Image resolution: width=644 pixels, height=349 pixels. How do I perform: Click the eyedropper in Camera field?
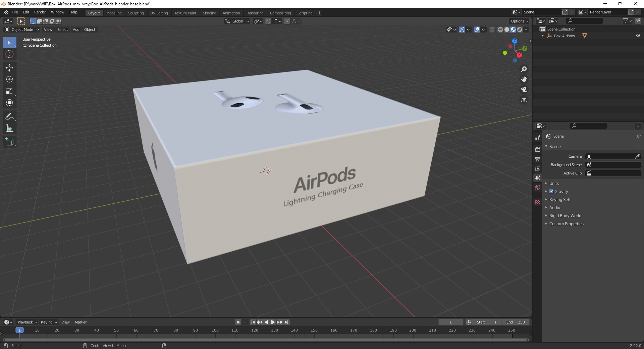637,156
